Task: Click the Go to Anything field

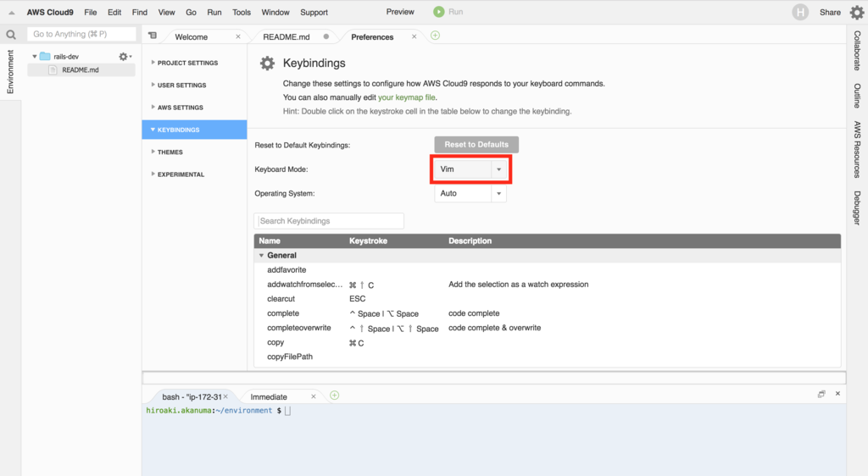Action: pos(81,34)
